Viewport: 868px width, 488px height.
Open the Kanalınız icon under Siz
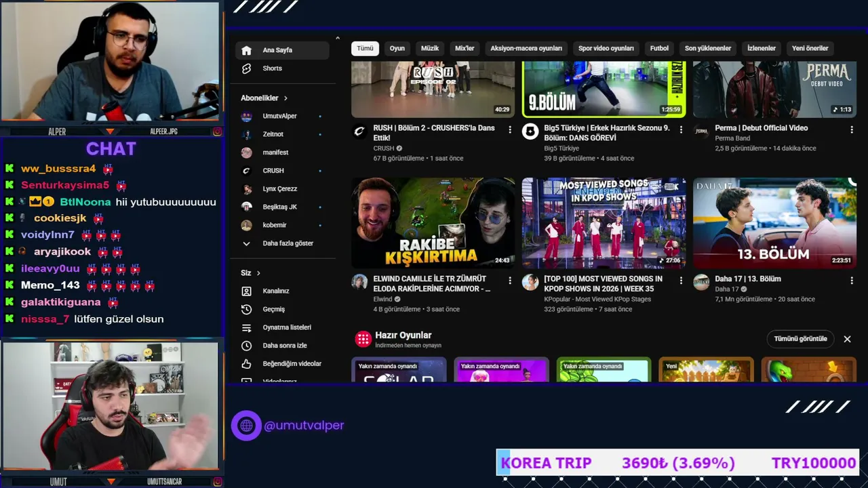point(247,291)
